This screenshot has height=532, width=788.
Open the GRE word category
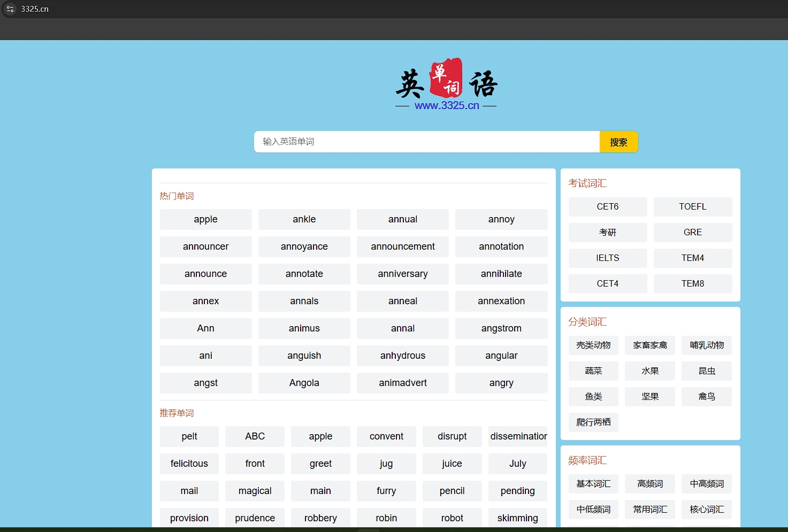693,232
